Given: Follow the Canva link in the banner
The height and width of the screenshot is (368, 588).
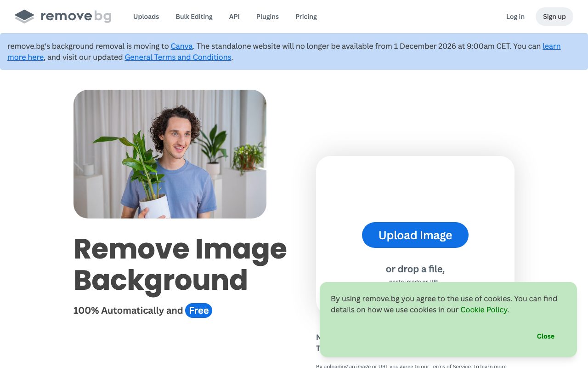Looking at the screenshot, I should tap(182, 46).
